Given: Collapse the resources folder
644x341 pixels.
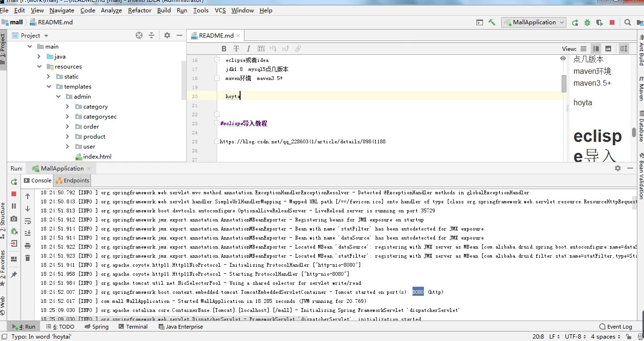Looking at the screenshot, I should pos(39,67).
